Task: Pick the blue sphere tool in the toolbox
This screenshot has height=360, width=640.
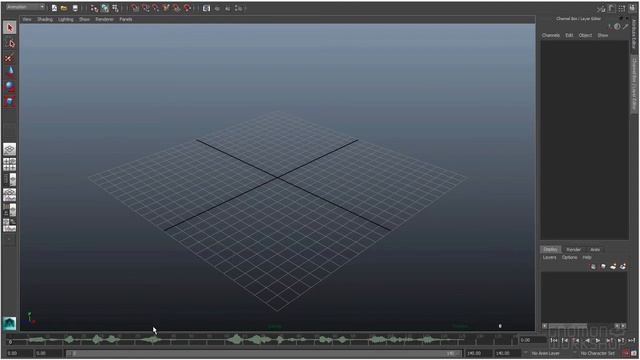Action: pyautogui.click(x=10, y=87)
